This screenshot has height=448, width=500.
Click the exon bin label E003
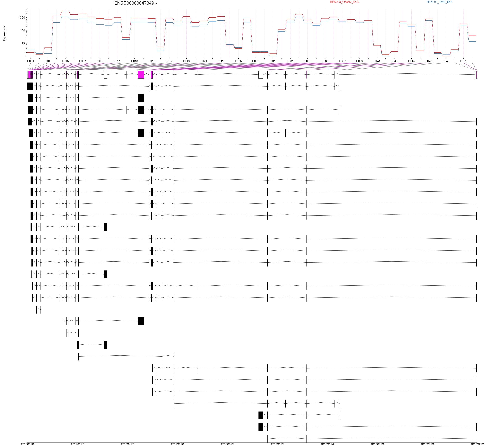pos(48,61)
